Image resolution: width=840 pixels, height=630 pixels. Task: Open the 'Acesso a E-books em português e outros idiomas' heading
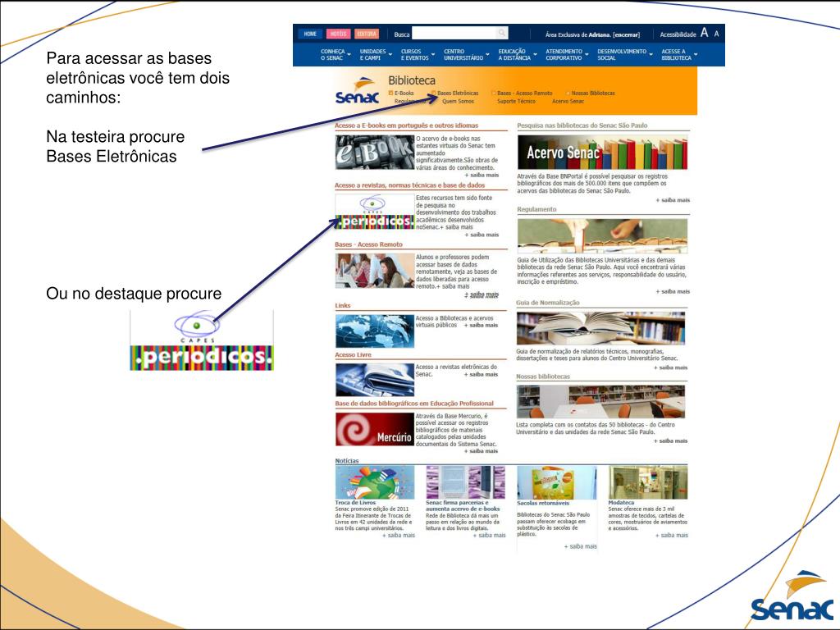coord(407,126)
